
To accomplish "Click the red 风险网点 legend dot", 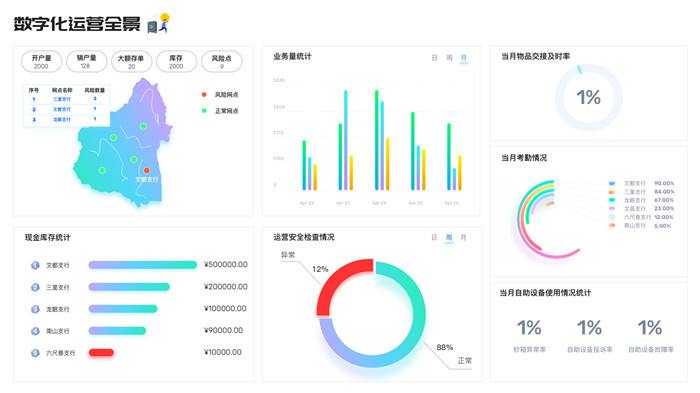I will [204, 94].
